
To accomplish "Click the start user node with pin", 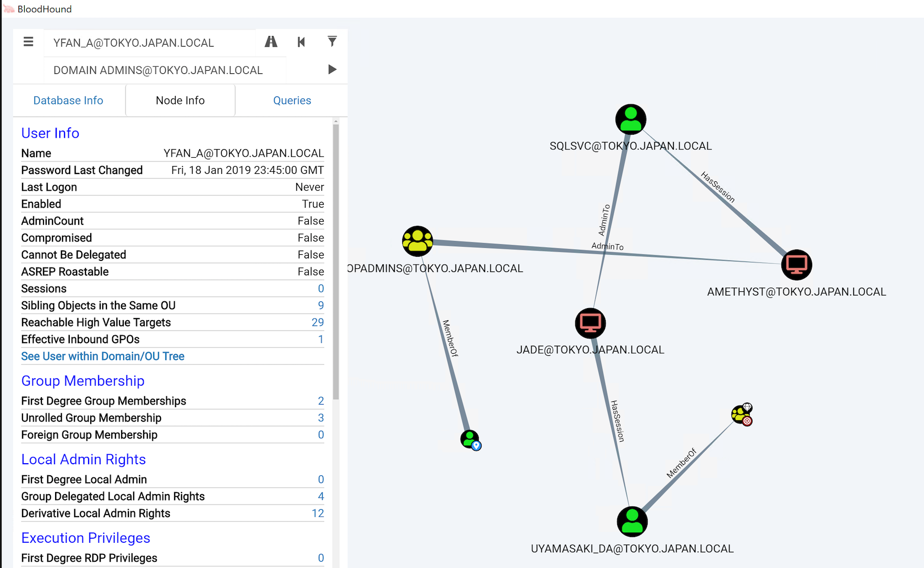I will pyautogui.click(x=470, y=440).
